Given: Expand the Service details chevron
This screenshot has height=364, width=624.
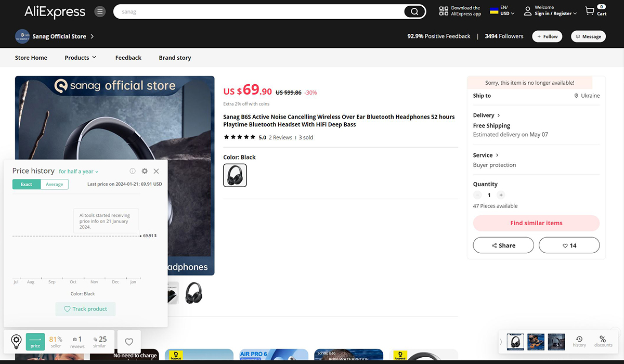Looking at the screenshot, I should [x=497, y=155].
